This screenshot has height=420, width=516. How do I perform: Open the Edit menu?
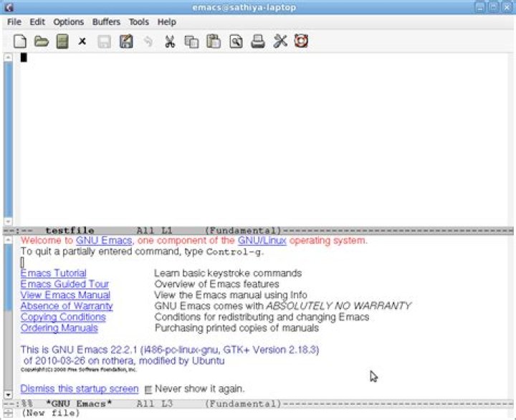click(x=37, y=22)
